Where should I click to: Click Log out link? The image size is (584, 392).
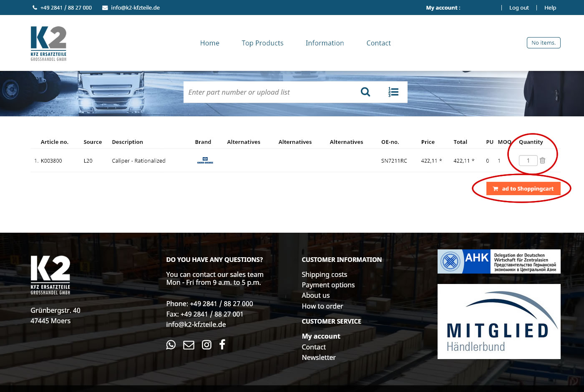pos(519,8)
